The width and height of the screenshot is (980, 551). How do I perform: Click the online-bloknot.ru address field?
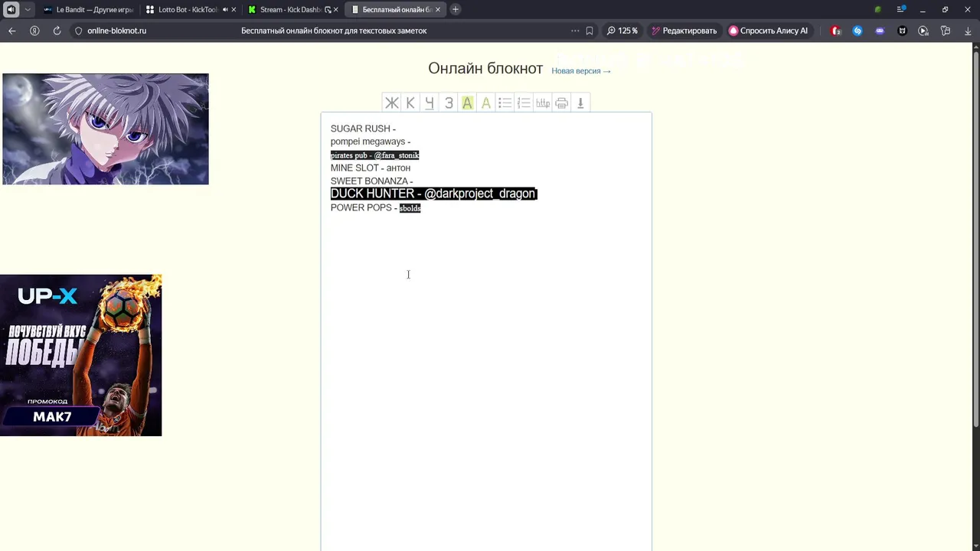pos(116,31)
